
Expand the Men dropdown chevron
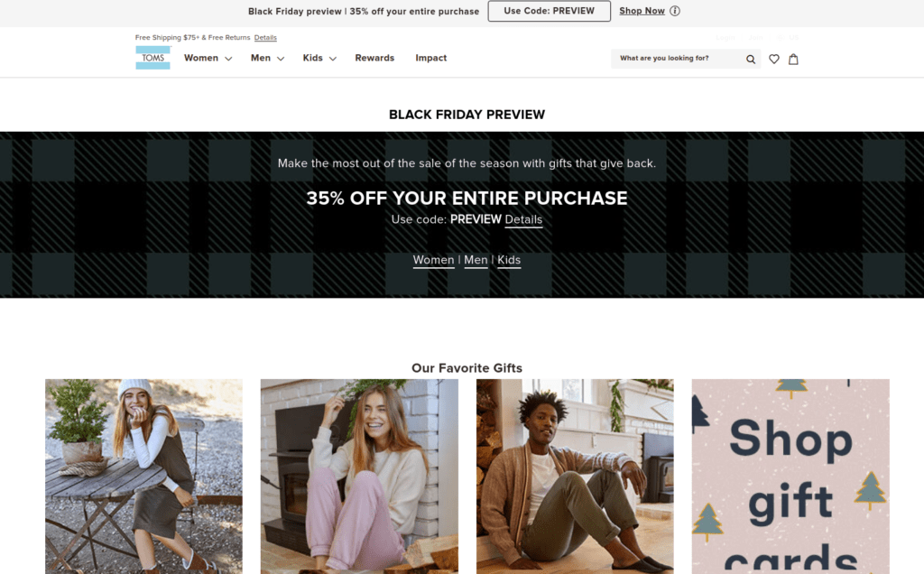pos(281,59)
